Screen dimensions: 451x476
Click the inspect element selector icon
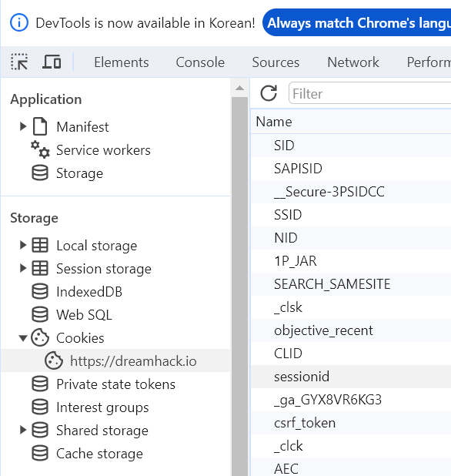(x=19, y=62)
